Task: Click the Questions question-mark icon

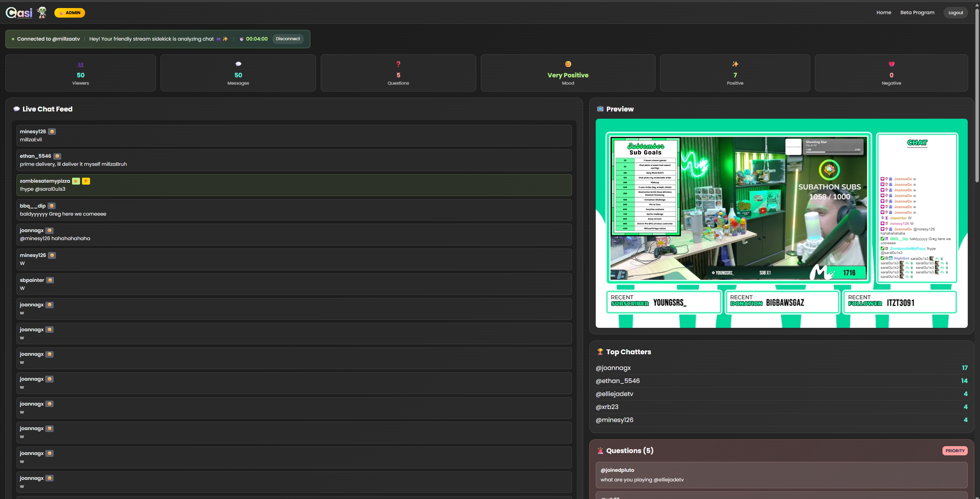Action: [398, 64]
